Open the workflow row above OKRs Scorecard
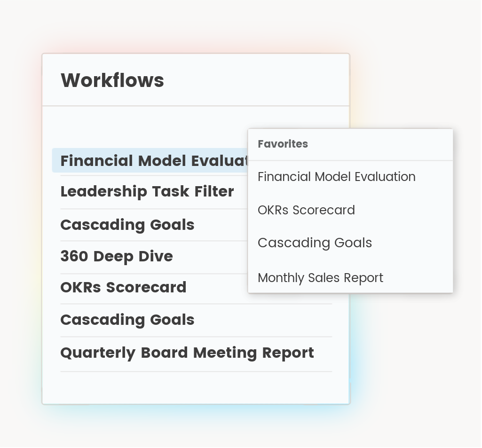Viewport: 482px width, 448px height. [117, 256]
